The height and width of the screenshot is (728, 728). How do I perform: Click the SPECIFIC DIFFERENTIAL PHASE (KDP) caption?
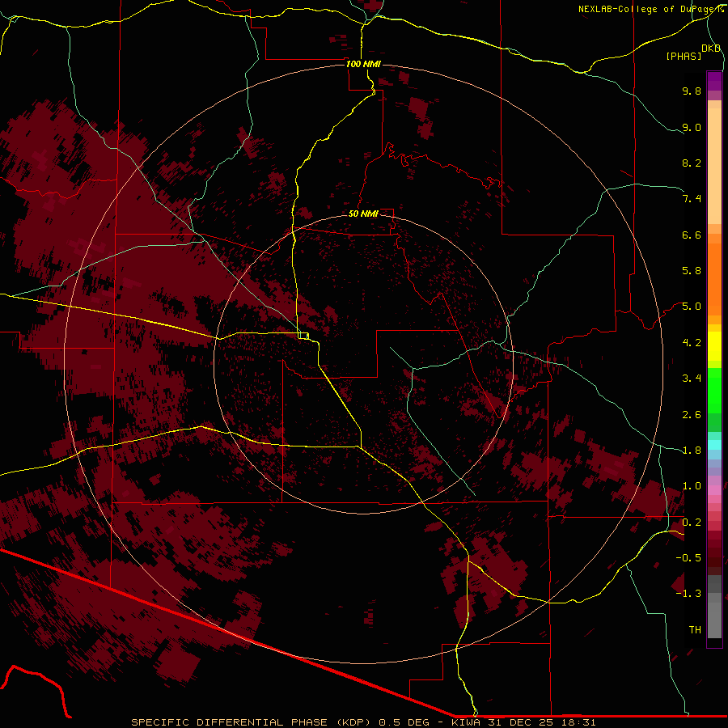pos(251,722)
